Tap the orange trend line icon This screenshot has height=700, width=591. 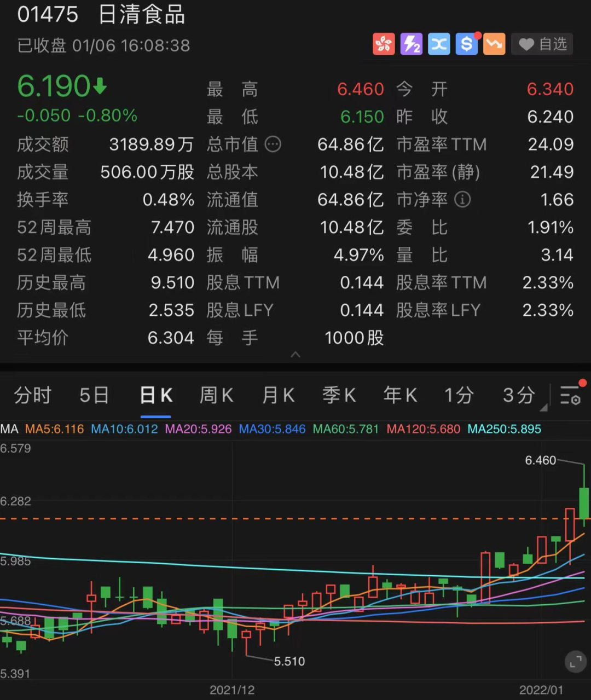[x=494, y=44]
